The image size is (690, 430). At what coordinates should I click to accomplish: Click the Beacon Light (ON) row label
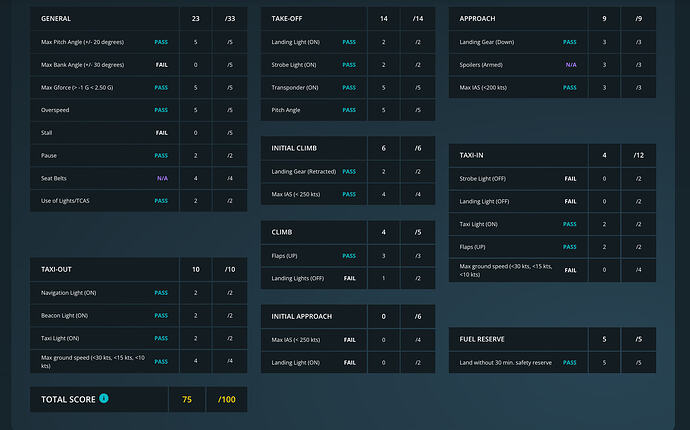[65, 316]
